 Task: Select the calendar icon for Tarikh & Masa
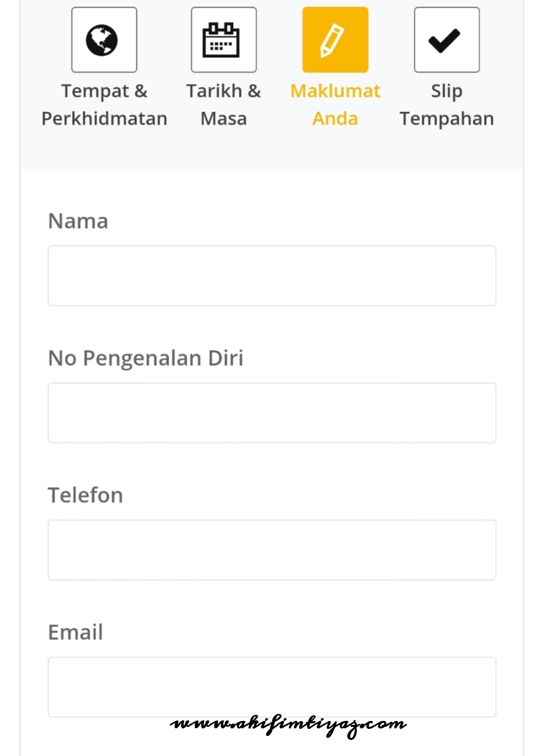coord(224,39)
